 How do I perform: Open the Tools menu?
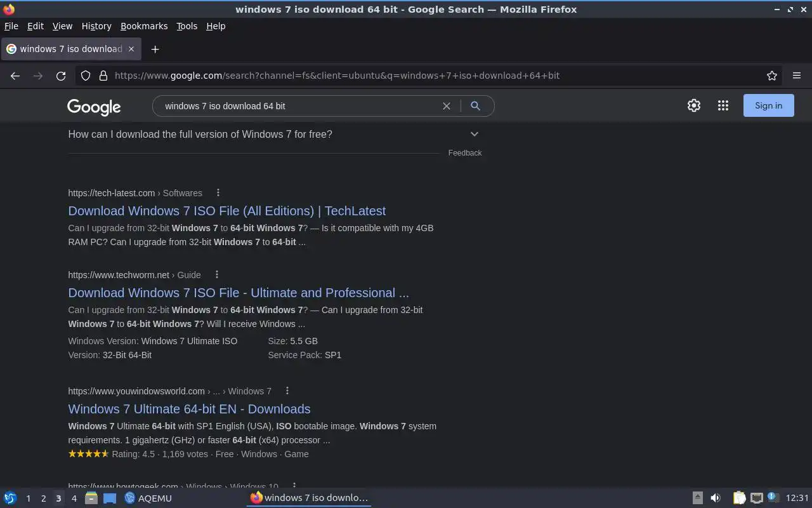click(187, 26)
